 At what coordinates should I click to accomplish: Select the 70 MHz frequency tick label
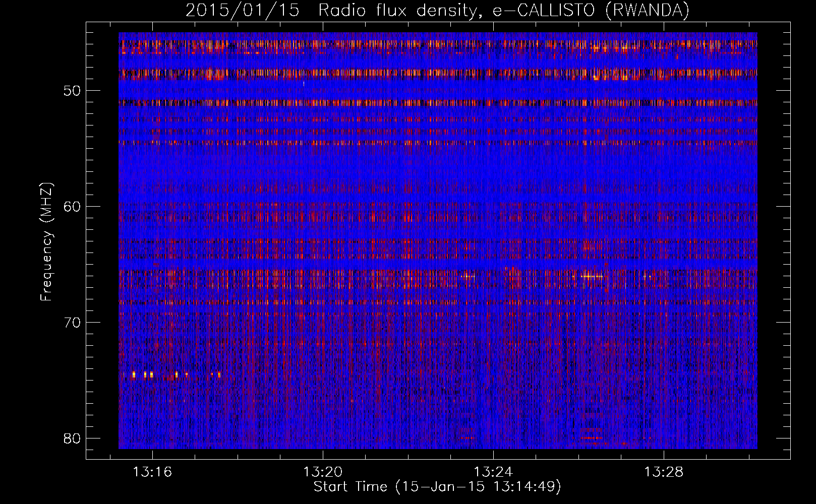click(x=73, y=323)
